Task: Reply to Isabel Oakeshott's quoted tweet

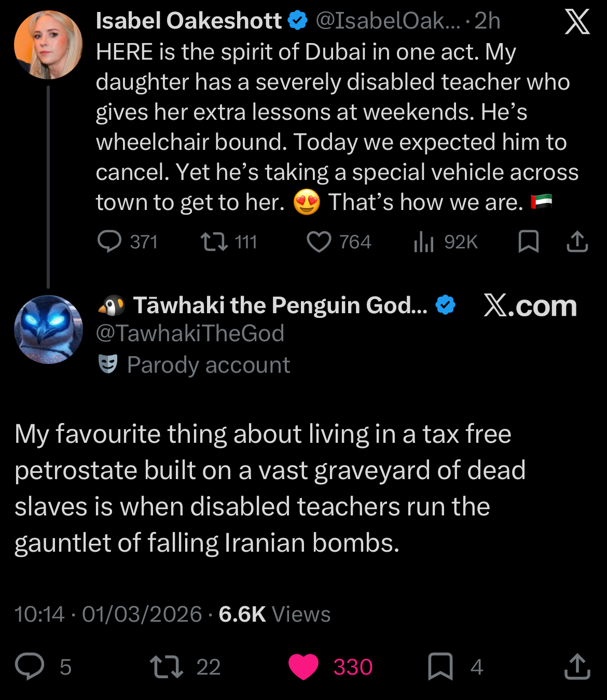Action: click(109, 242)
